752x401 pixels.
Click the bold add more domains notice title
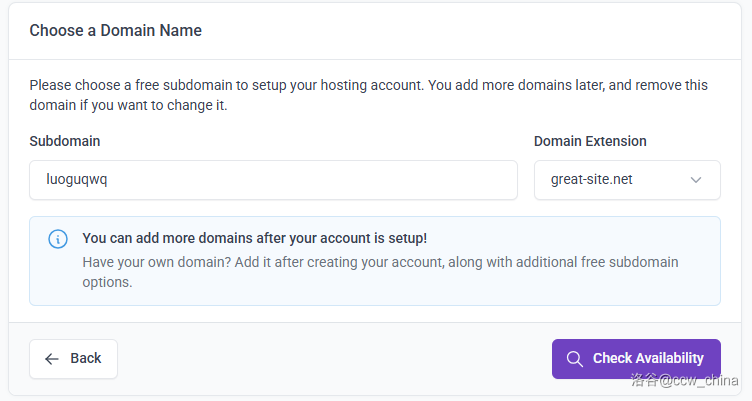pos(254,238)
